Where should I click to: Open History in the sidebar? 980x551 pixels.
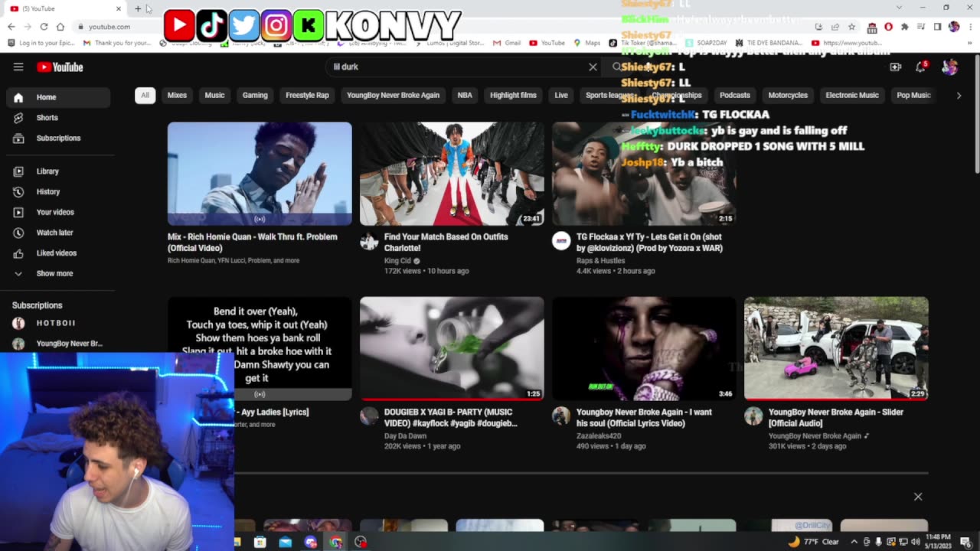pyautogui.click(x=58, y=192)
